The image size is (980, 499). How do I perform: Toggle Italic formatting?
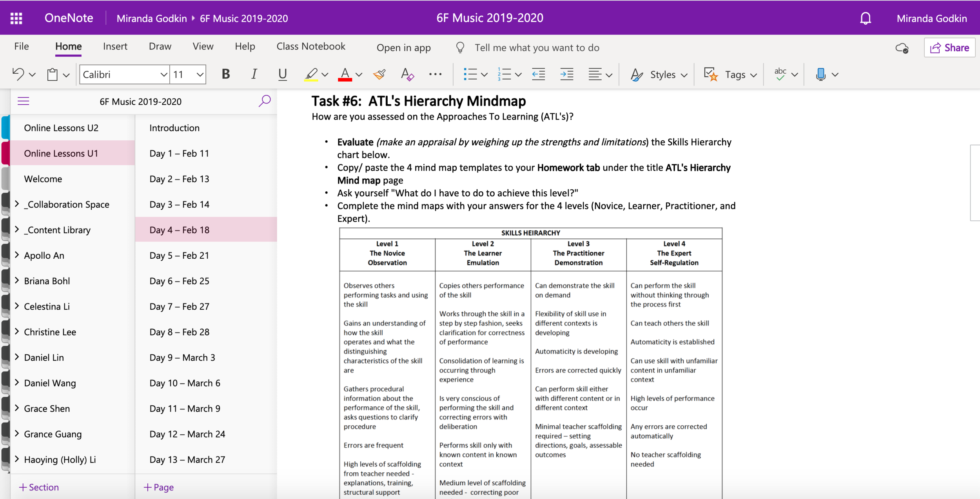coord(254,74)
